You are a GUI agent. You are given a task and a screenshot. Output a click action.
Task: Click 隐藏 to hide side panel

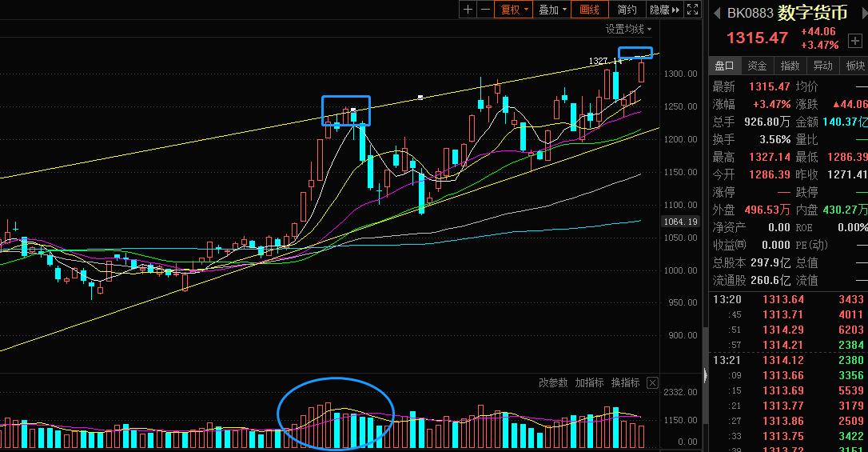pos(664,10)
